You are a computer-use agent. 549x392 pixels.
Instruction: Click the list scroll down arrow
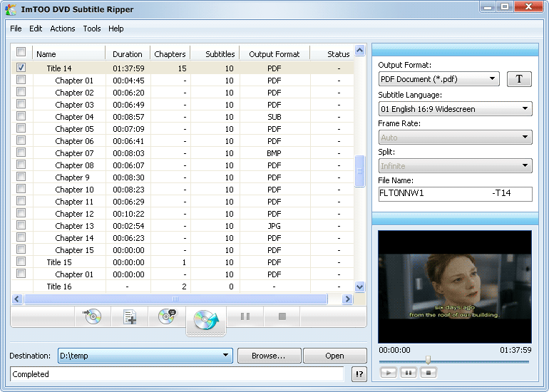(x=359, y=287)
